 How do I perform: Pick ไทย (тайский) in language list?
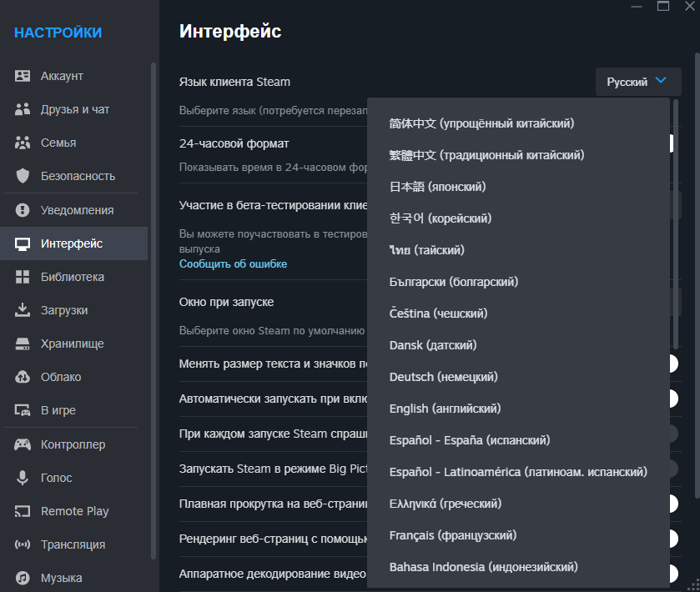click(518, 250)
